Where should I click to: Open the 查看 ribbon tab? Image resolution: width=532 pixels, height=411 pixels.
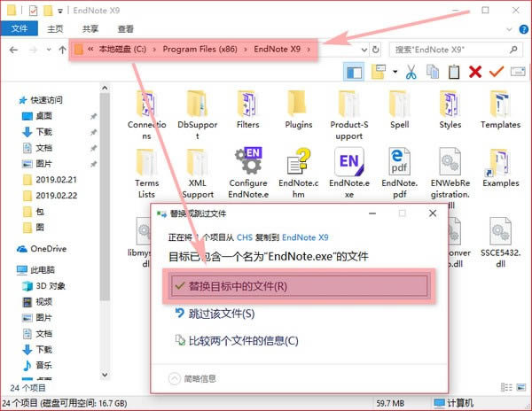pos(126,29)
